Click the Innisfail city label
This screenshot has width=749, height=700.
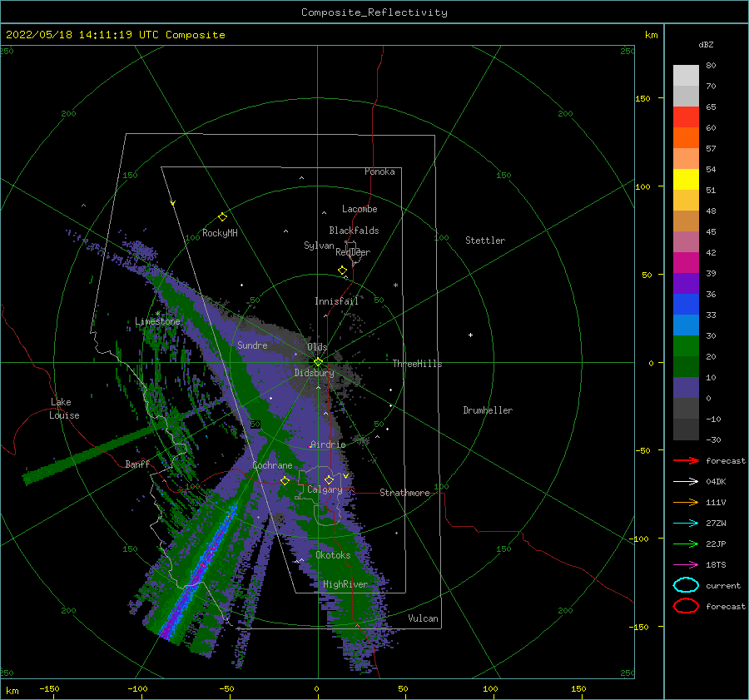[x=336, y=301]
